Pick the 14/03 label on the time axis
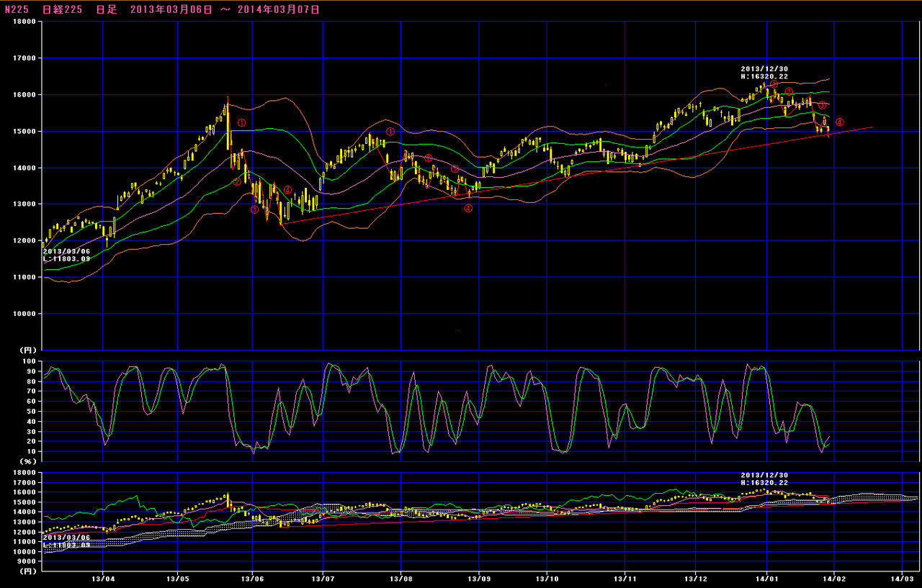The height and width of the screenshot is (588, 922). (x=902, y=578)
